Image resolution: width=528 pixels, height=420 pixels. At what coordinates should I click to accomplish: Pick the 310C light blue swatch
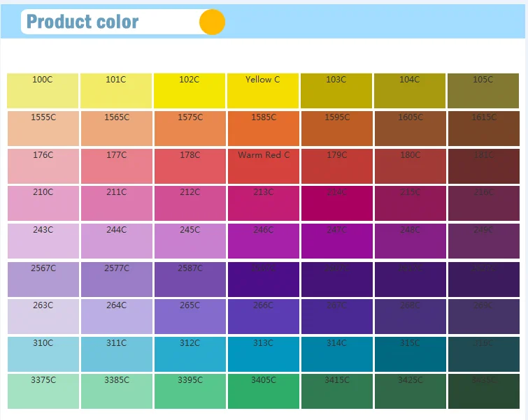[43, 354]
